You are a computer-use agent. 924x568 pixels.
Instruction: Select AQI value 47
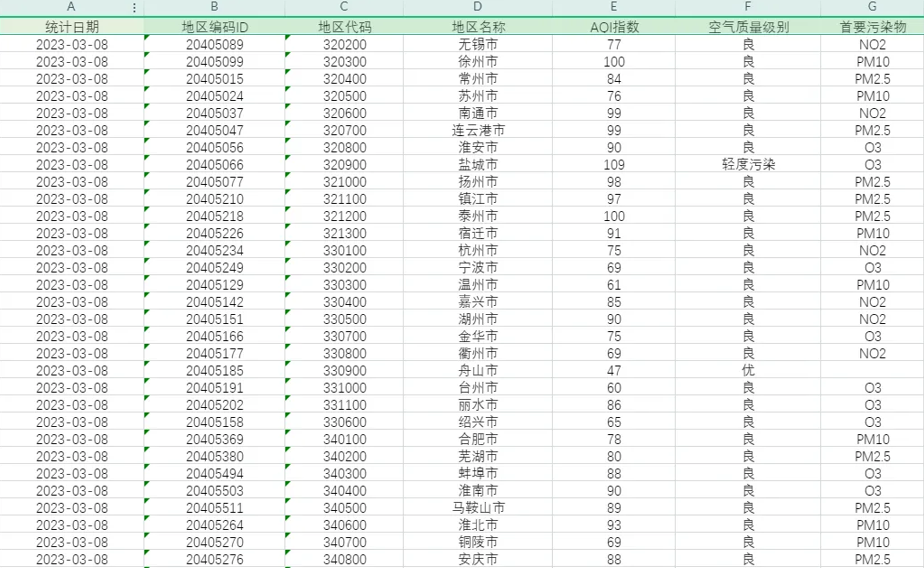pos(614,370)
